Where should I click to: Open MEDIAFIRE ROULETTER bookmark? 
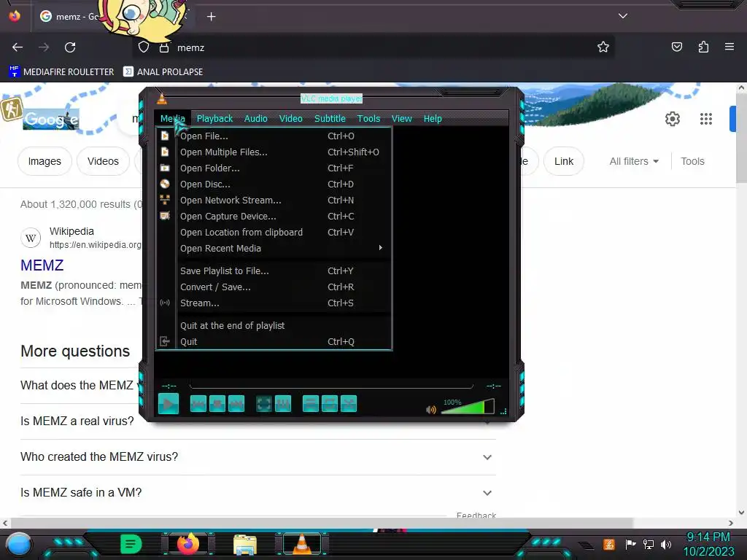61,72
